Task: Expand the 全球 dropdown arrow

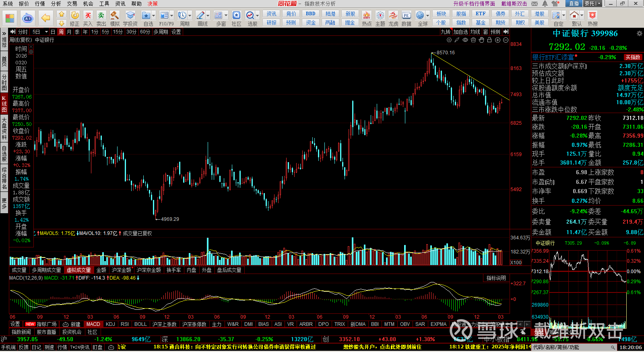Action: click(427, 16)
